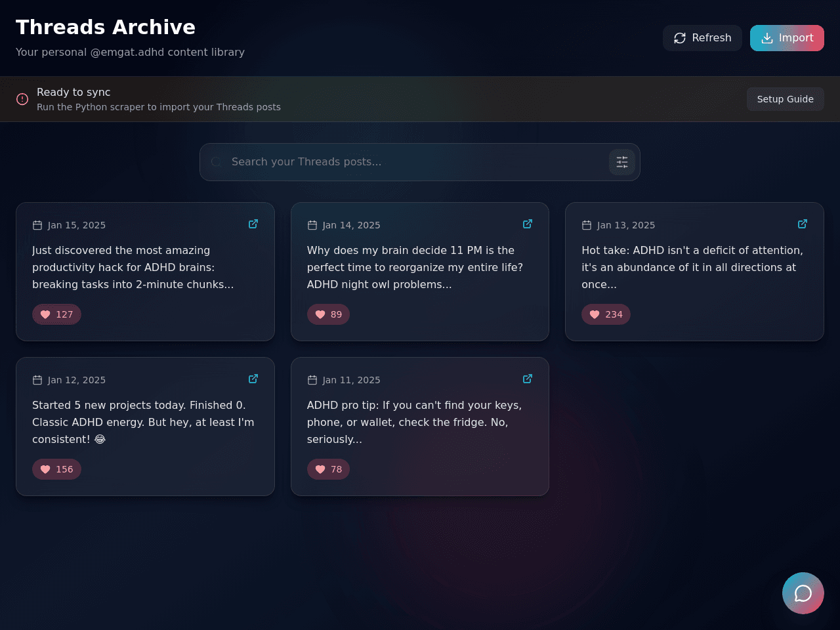Click the 234 likes heart badge
This screenshot has width=840, height=630.
(606, 314)
